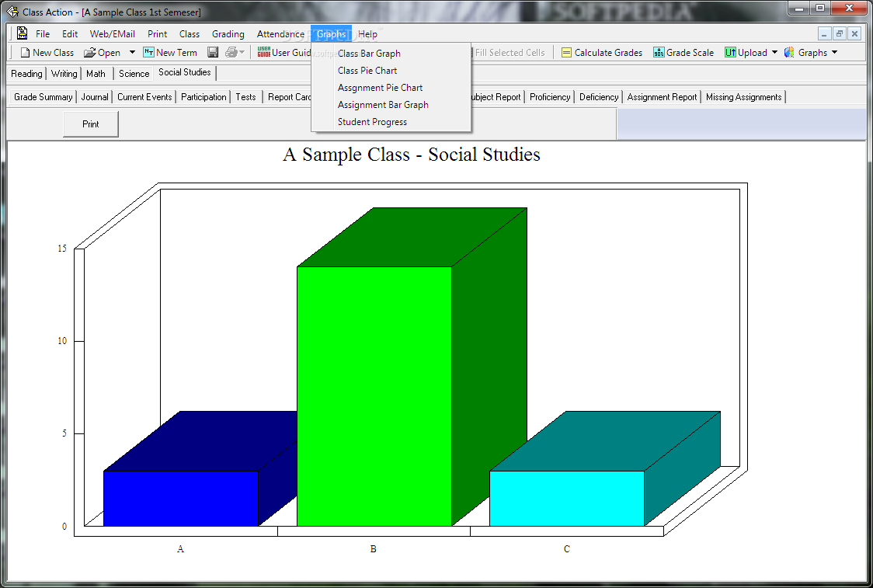The width and height of the screenshot is (873, 588).
Task: Open the Current Events tab
Action: coord(144,97)
